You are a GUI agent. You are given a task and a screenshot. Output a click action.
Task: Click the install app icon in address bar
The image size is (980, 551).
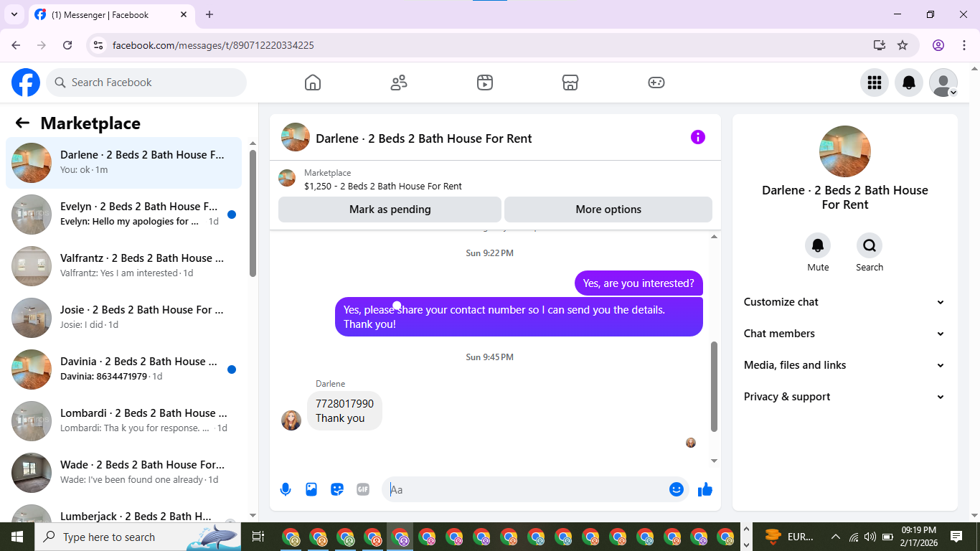(x=880, y=45)
